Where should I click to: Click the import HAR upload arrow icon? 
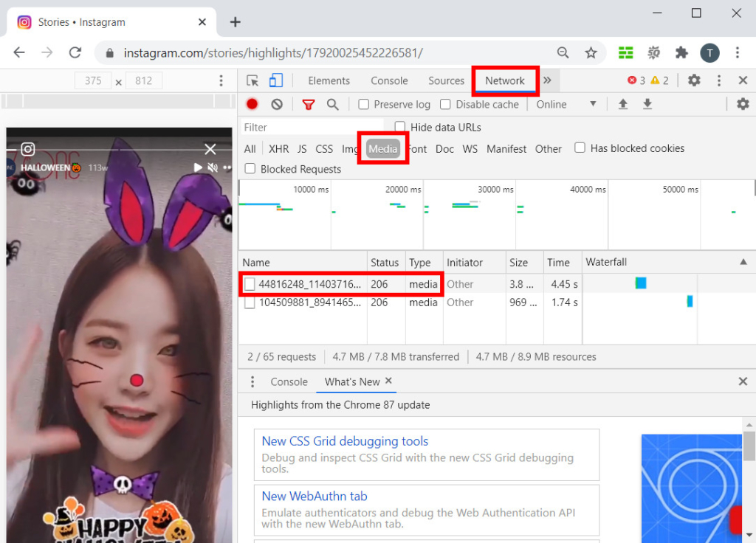623,104
